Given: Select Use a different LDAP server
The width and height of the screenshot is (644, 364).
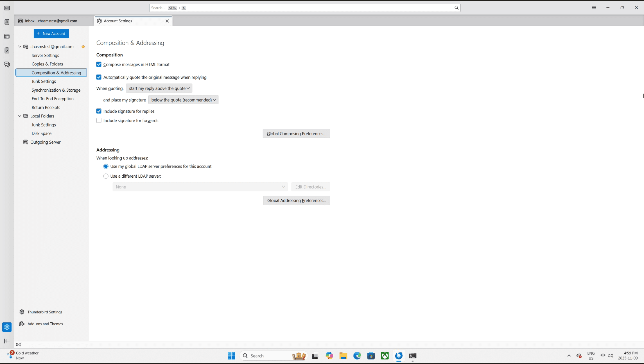Looking at the screenshot, I should click(x=106, y=176).
